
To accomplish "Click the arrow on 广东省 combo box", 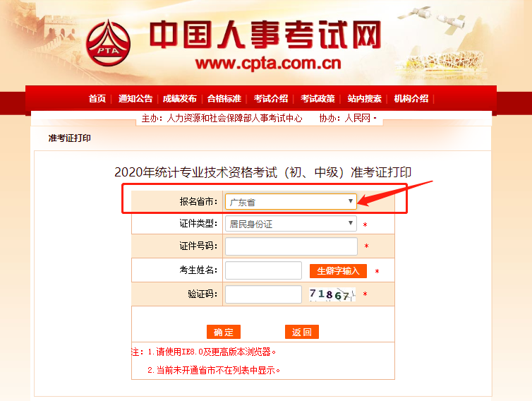I will (351, 201).
